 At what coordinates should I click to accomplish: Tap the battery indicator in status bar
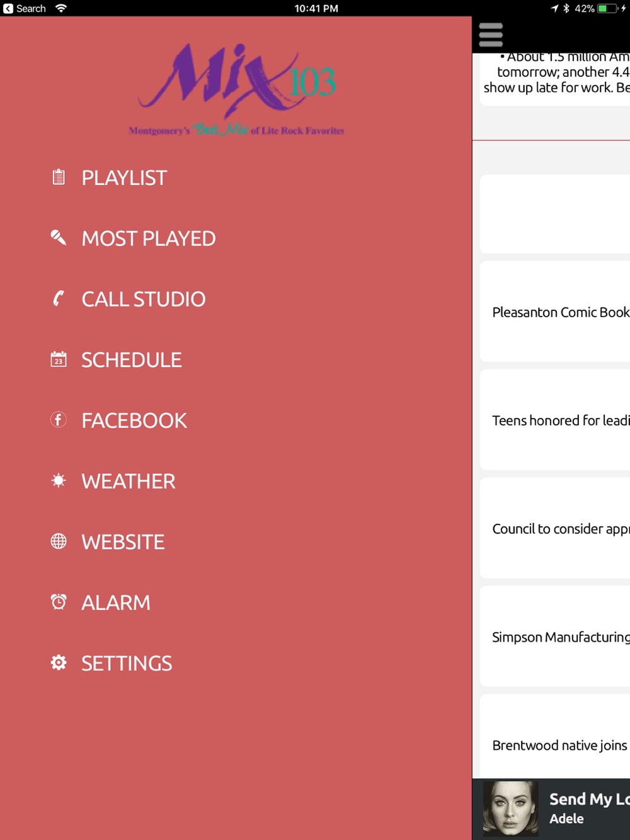[x=607, y=8]
